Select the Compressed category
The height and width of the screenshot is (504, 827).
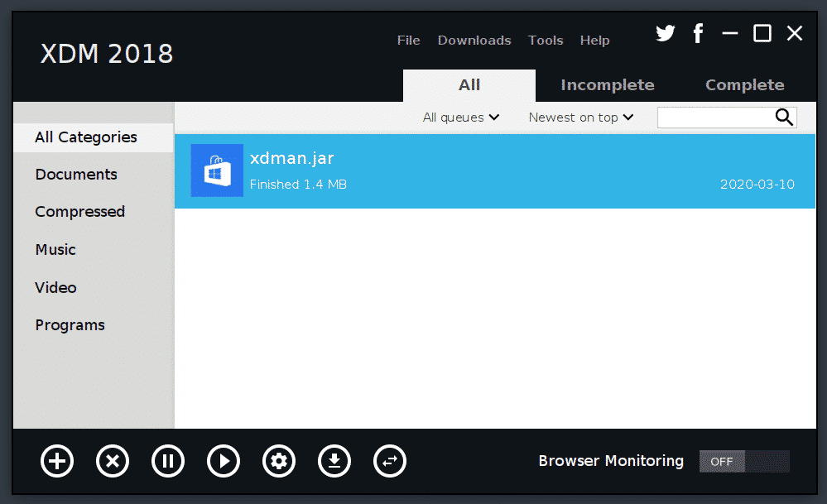(x=79, y=212)
